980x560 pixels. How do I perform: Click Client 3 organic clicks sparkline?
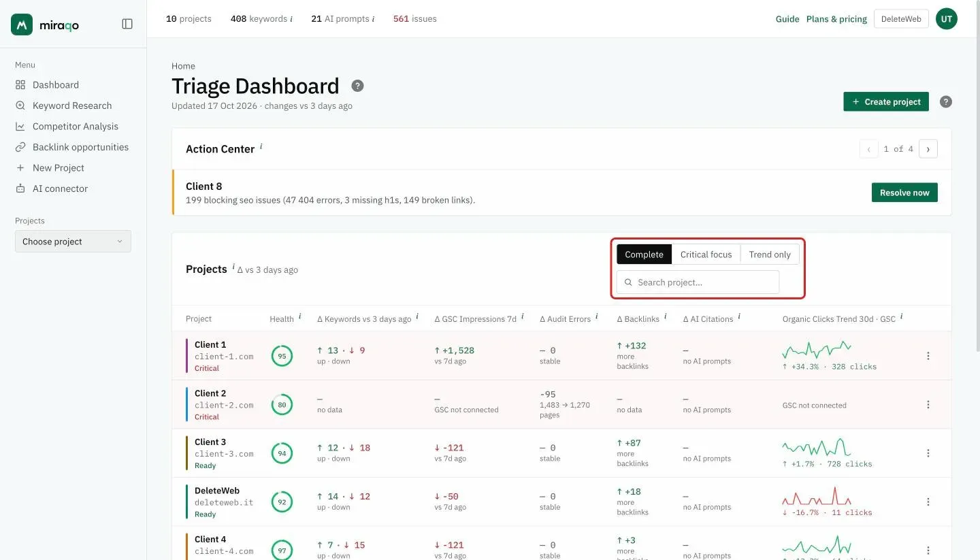pyautogui.click(x=817, y=448)
